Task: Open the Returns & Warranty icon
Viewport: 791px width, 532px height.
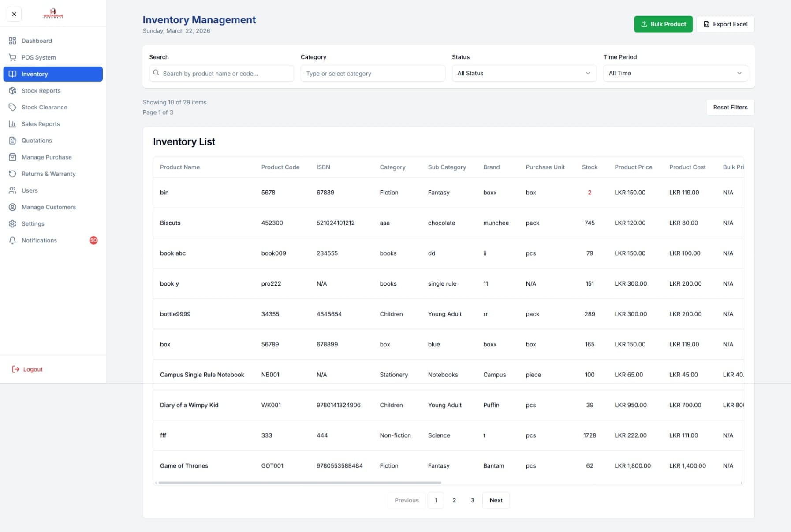Action: (12, 174)
